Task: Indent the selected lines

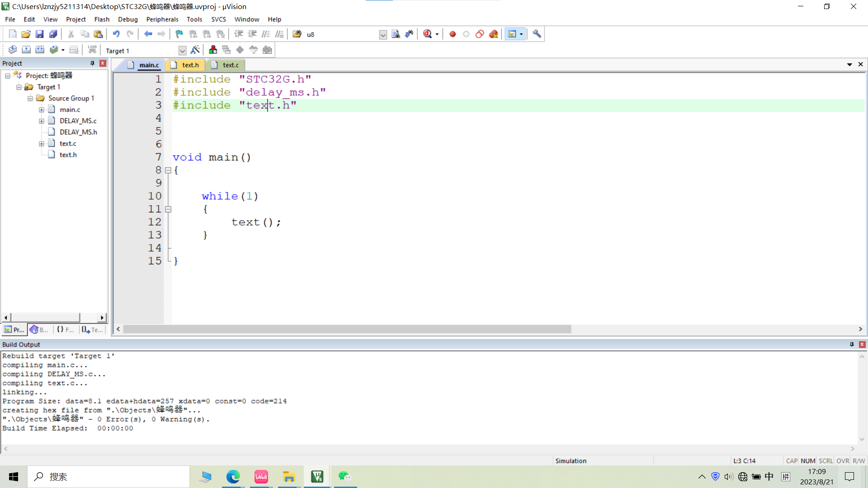Action: (239, 34)
